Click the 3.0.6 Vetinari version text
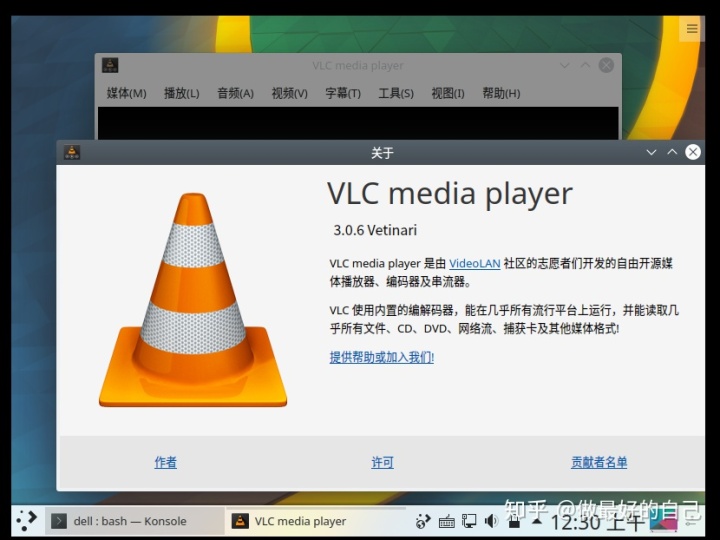Image resolution: width=720 pixels, height=540 pixels. [x=375, y=230]
